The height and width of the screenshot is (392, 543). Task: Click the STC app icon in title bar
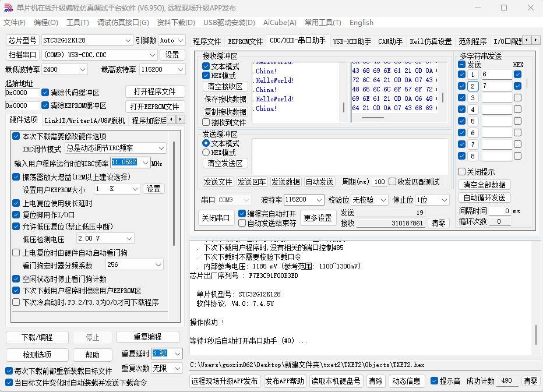8,8
